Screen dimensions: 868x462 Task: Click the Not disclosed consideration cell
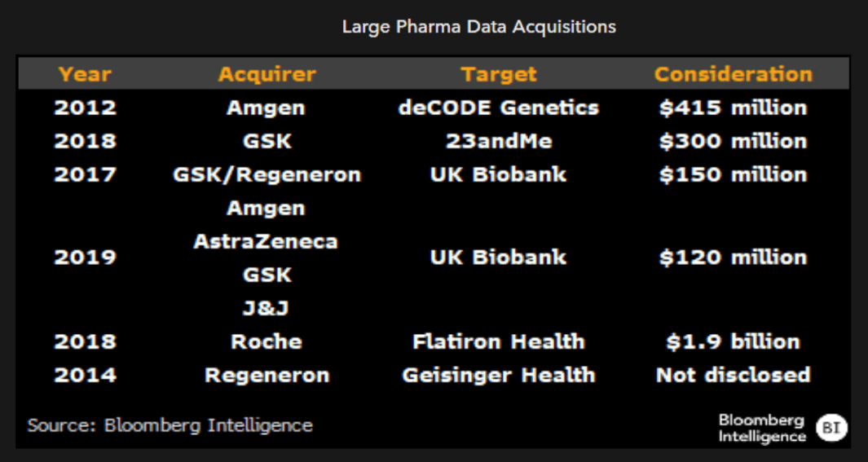point(733,375)
